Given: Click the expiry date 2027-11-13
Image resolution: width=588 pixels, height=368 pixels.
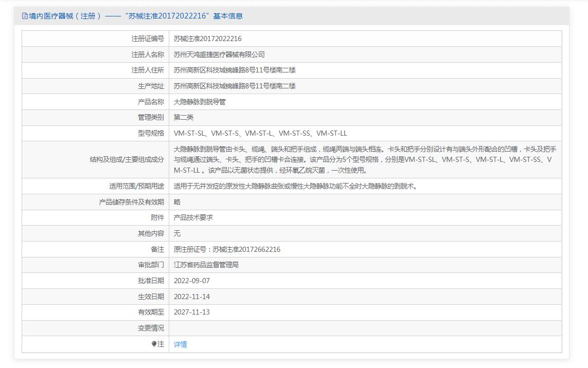Looking at the screenshot, I should pyautogui.click(x=192, y=312).
